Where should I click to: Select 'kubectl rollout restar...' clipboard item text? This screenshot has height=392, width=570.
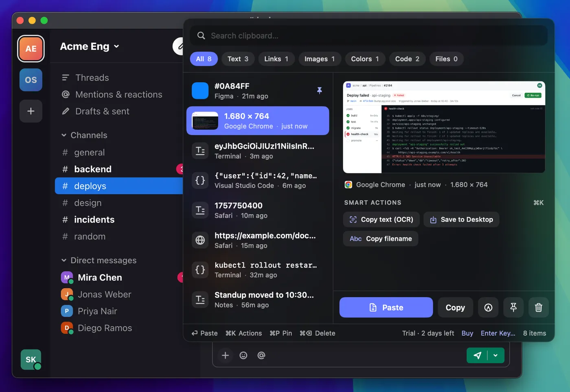(x=265, y=265)
